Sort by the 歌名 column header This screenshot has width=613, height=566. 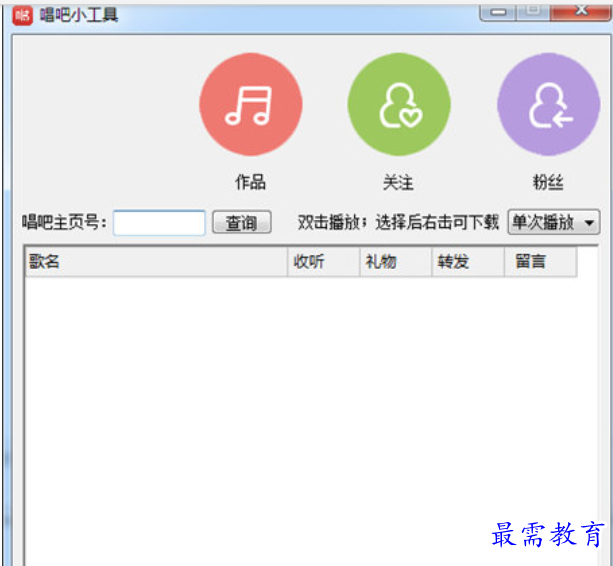pos(156,262)
